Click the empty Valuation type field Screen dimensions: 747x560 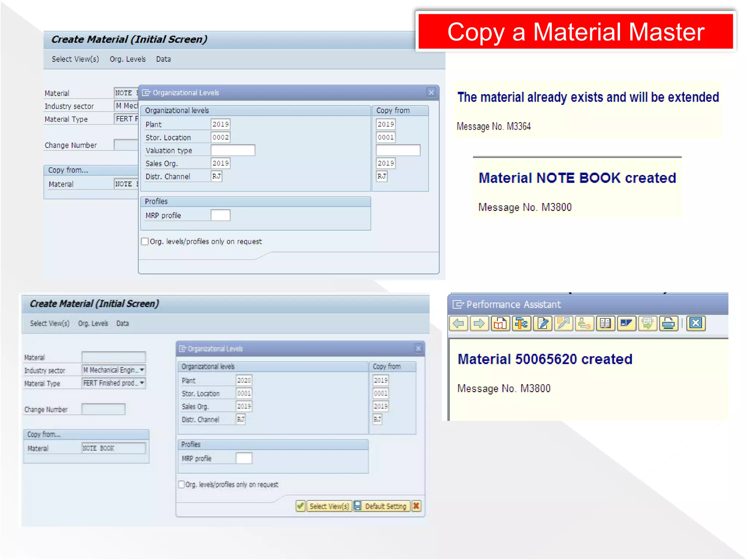(x=233, y=150)
